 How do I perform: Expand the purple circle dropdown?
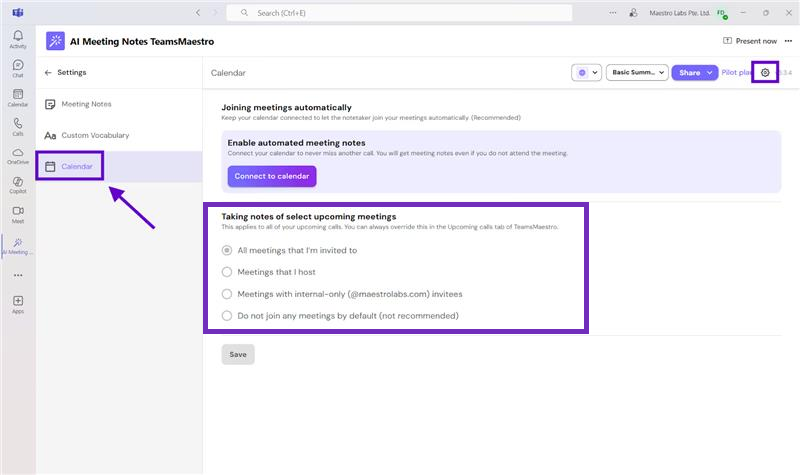(587, 72)
